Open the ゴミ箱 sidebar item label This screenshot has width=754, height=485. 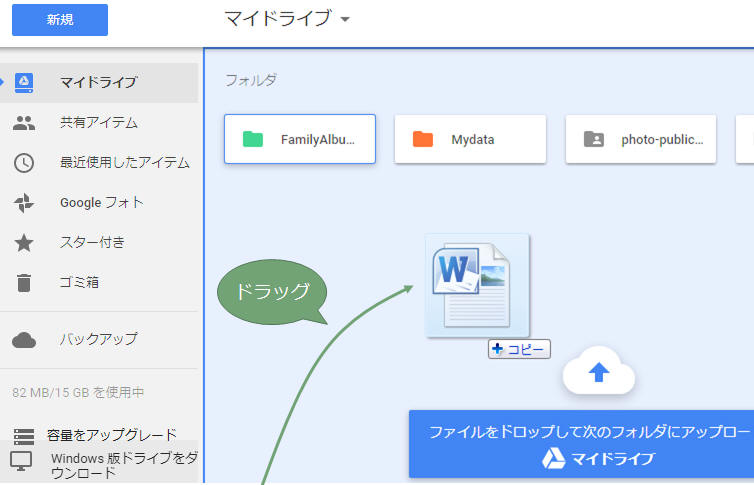[79, 282]
